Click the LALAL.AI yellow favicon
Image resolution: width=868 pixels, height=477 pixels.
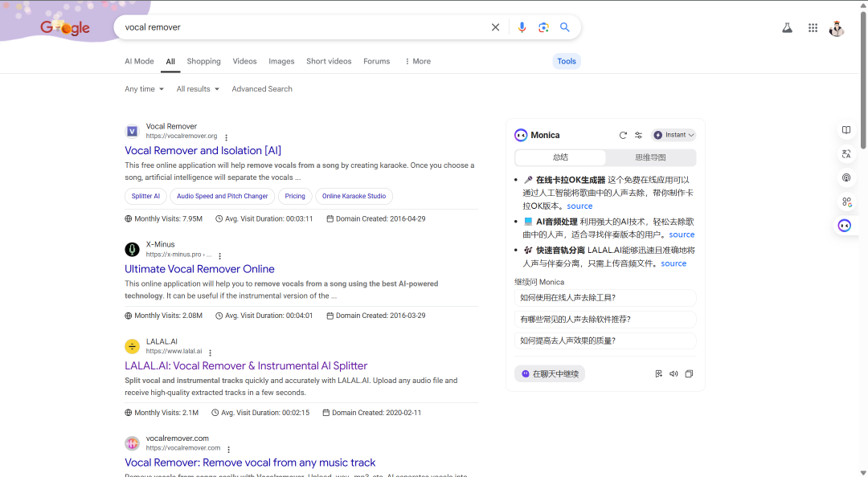pyautogui.click(x=132, y=346)
